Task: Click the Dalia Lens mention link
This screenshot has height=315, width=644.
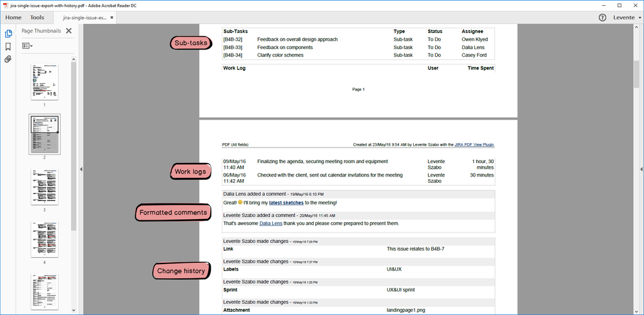Action: [x=271, y=224]
